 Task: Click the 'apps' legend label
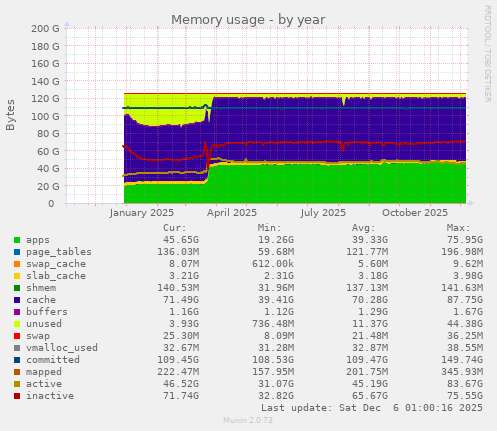pyautogui.click(x=38, y=240)
